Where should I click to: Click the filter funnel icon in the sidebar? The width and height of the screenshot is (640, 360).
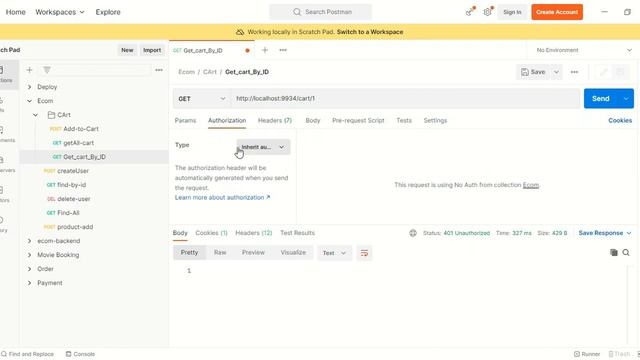click(47, 70)
